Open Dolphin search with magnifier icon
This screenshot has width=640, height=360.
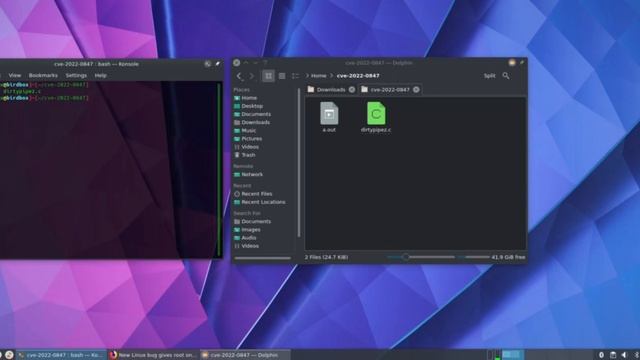[506, 76]
